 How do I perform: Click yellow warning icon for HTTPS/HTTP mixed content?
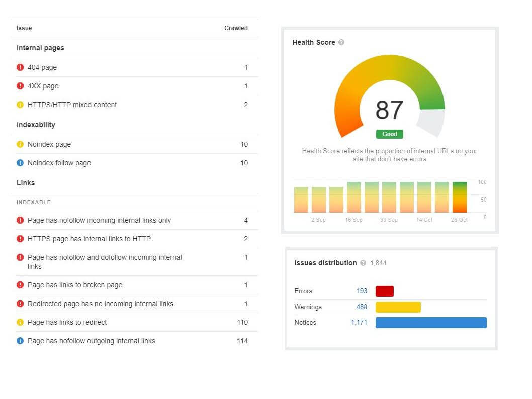pos(20,105)
